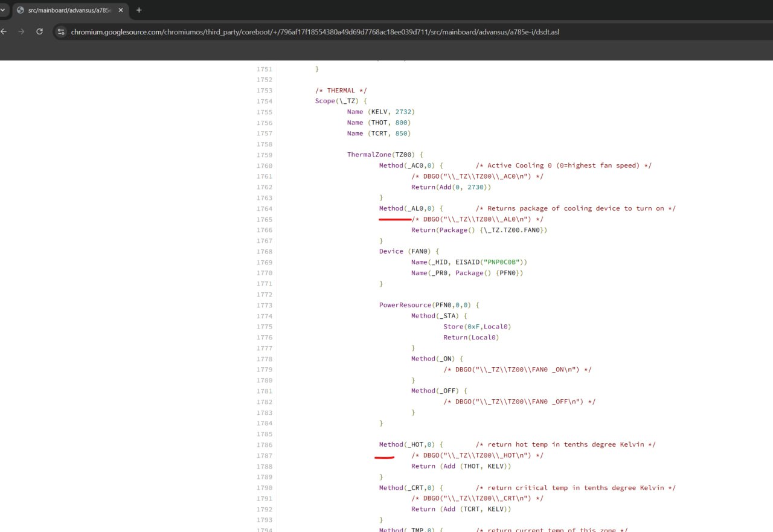Select the src/mainboard/advansus/a785e tab

pyautogui.click(x=69, y=10)
